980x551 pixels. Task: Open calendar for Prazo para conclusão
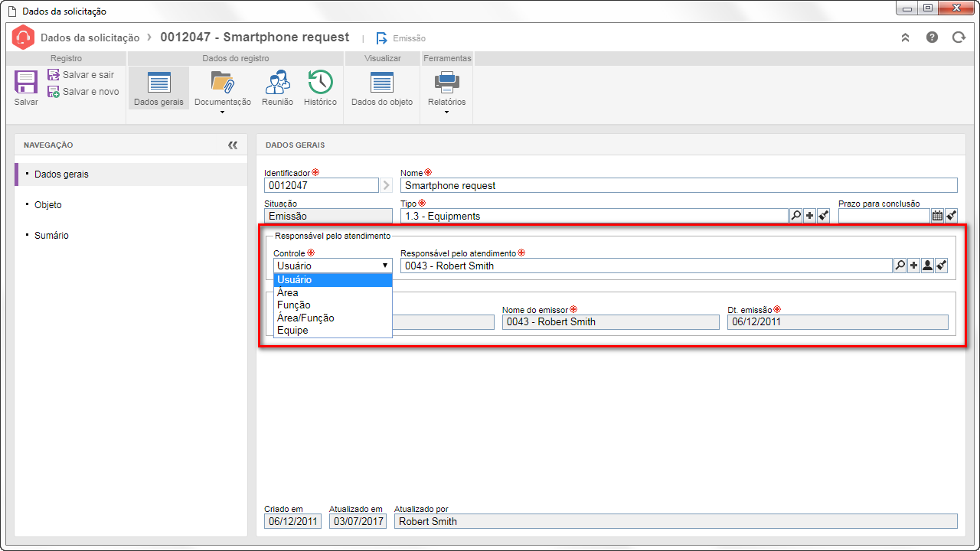pos(937,216)
